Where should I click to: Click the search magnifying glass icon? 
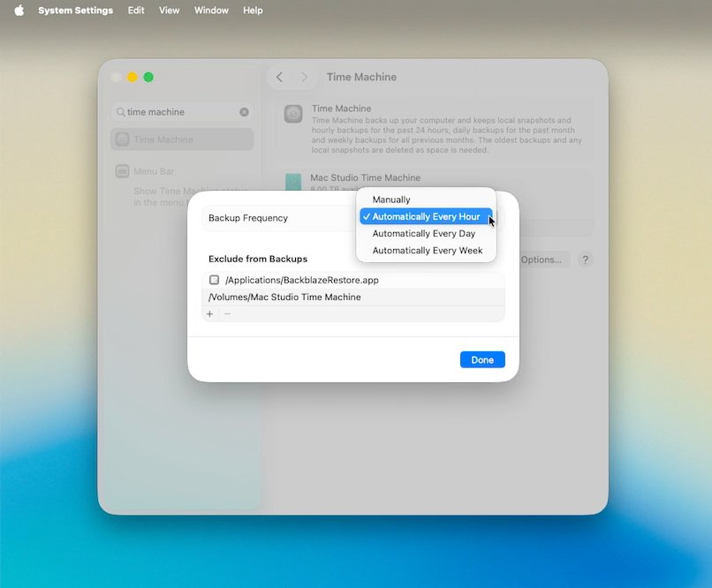coord(120,112)
